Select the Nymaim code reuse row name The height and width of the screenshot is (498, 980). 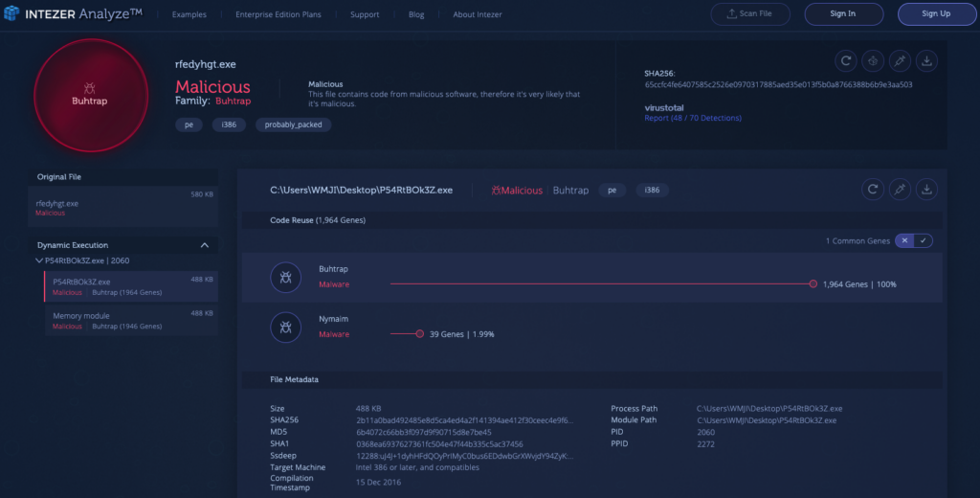click(x=334, y=319)
